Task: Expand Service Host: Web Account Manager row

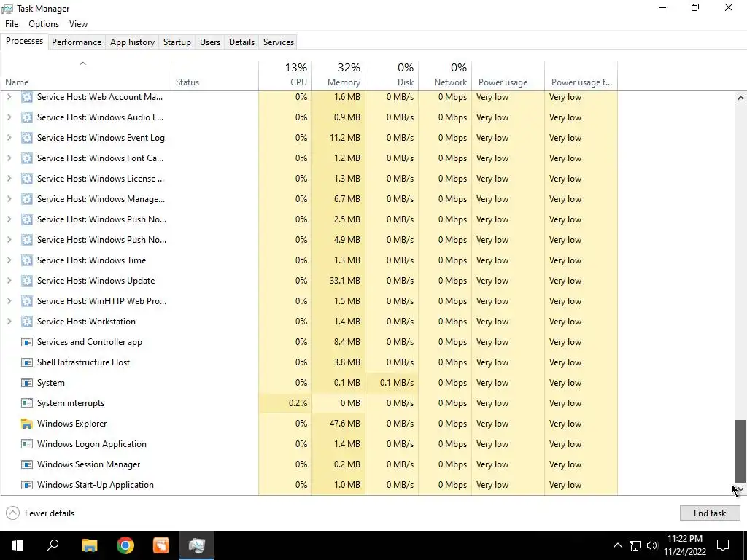Action: tap(9, 97)
